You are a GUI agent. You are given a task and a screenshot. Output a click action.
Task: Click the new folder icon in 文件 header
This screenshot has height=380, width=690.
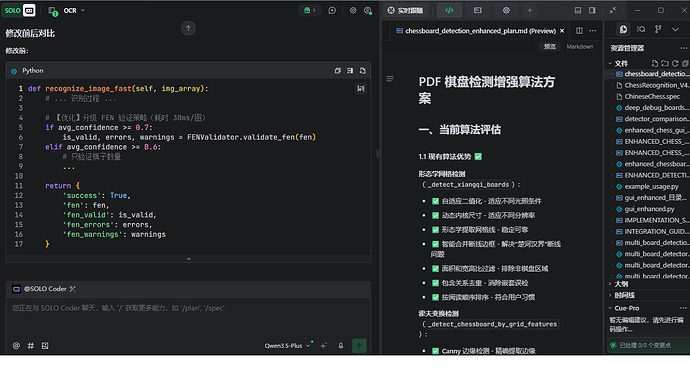coord(665,63)
